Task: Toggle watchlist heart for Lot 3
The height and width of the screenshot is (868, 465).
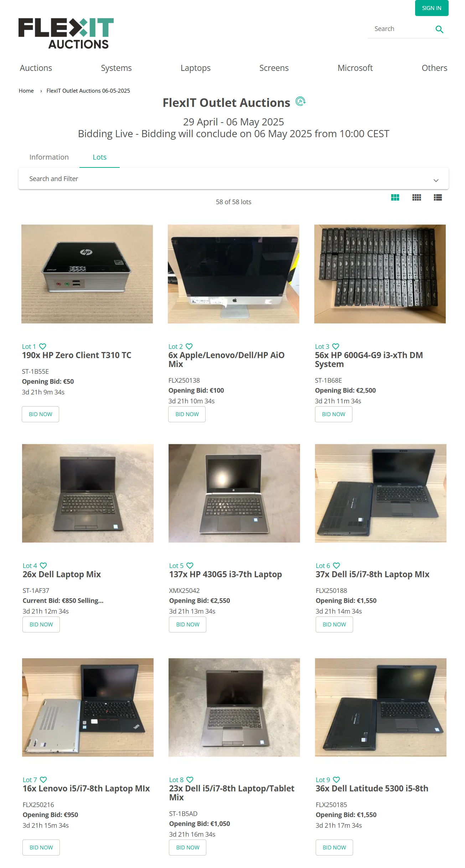Action: pyautogui.click(x=336, y=346)
